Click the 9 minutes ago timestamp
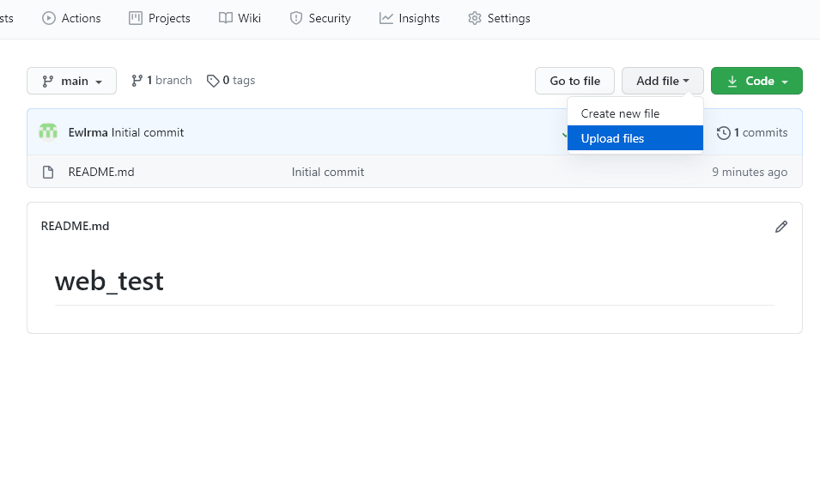Viewport: 820px width, 504px height. [750, 172]
